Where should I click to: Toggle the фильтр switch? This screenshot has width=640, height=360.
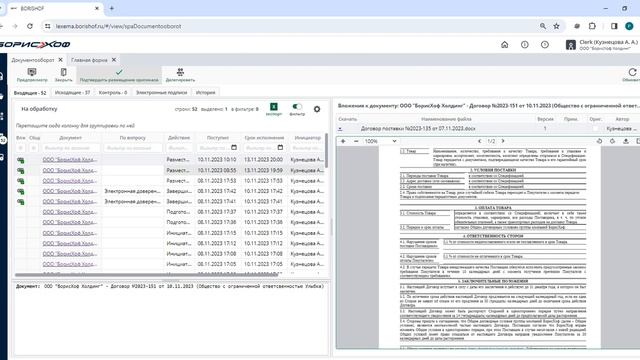coord(297,107)
